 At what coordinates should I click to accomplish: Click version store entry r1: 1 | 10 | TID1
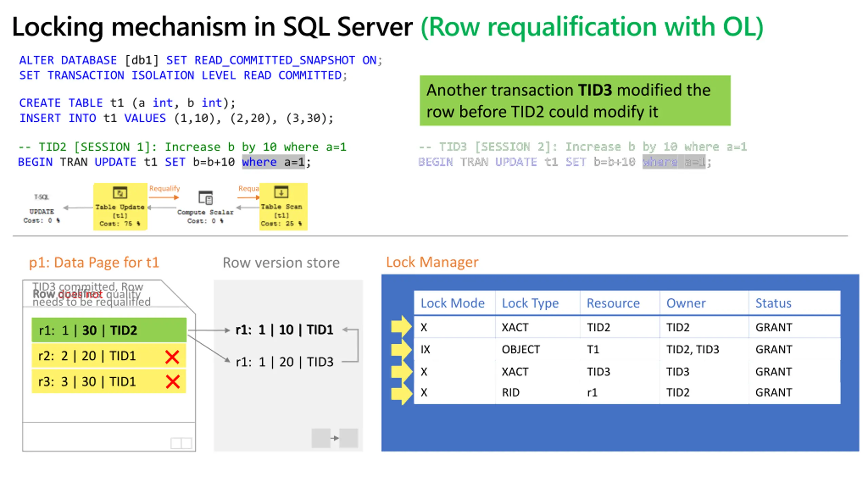pyautogui.click(x=284, y=329)
